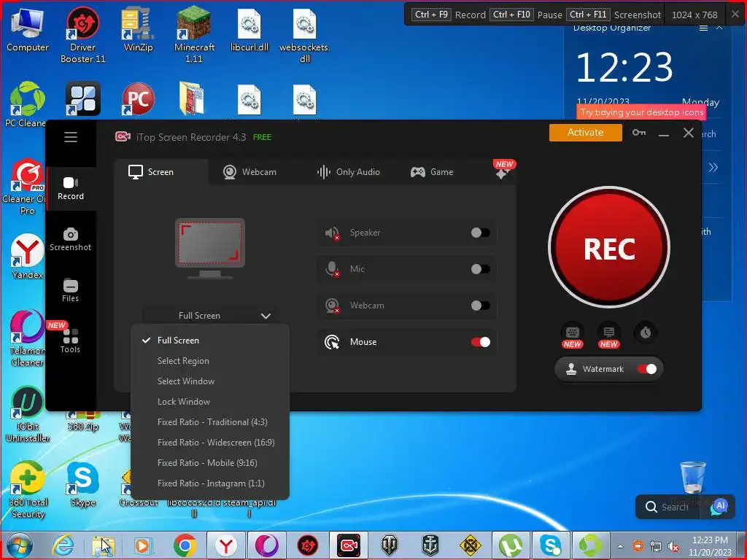Click the license key icon
This screenshot has height=560, width=747.
pyautogui.click(x=639, y=133)
